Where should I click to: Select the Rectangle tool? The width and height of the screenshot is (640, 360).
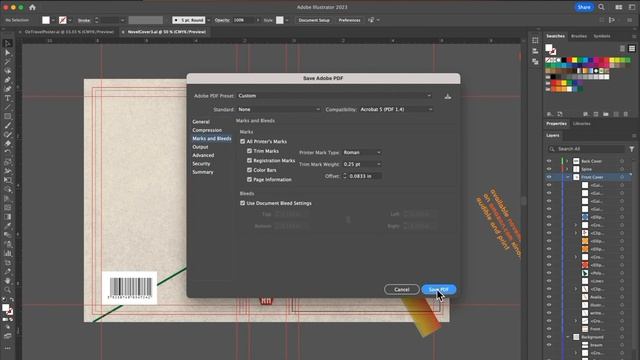(7, 116)
